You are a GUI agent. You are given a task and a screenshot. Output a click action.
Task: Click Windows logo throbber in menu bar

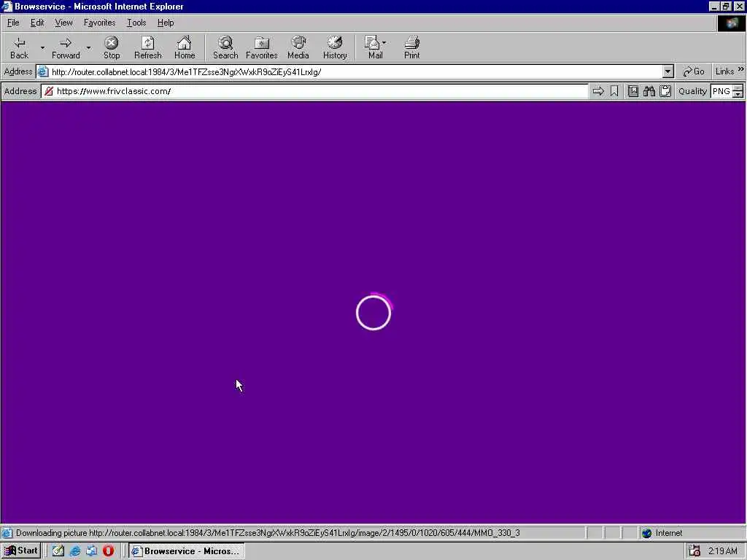coord(731,23)
